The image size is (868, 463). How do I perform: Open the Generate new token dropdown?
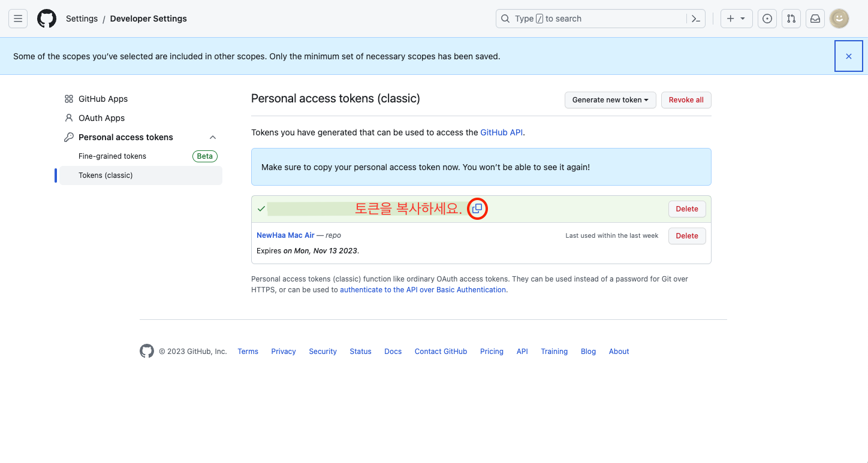[x=610, y=100]
